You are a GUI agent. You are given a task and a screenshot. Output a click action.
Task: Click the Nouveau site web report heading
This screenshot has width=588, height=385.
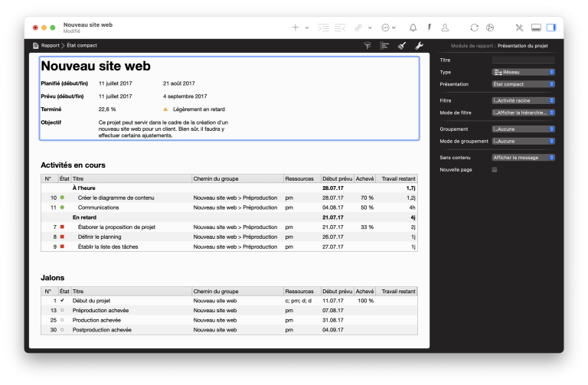coord(96,66)
